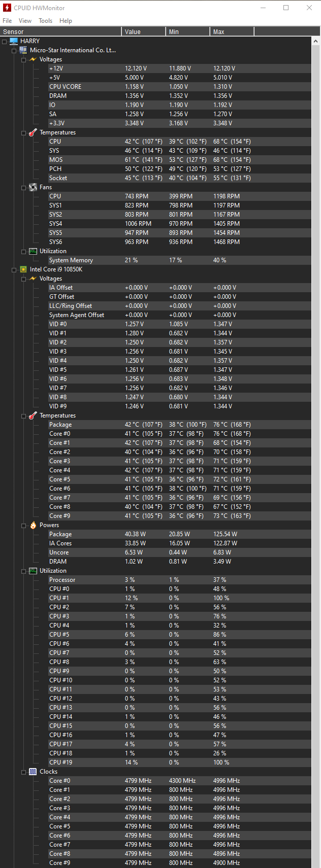Select the CPU #1 utilization row

coord(180,598)
